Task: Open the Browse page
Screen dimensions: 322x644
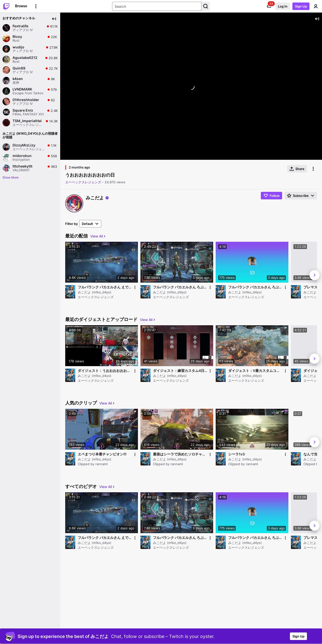Action: pyautogui.click(x=21, y=6)
